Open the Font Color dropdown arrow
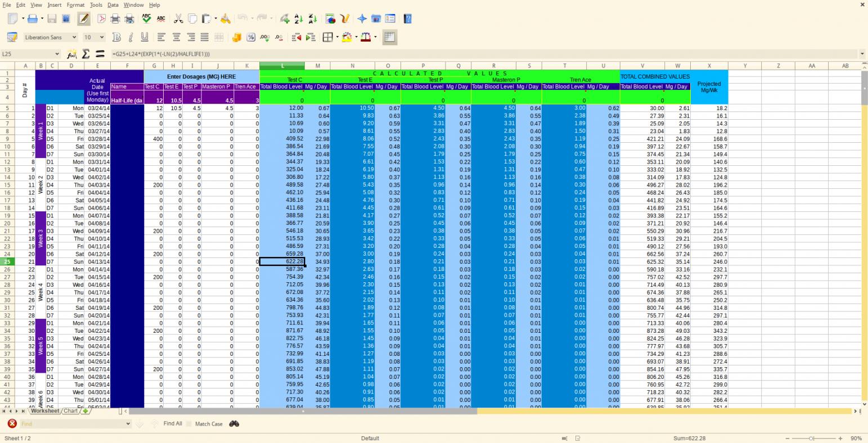The height and width of the screenshot is (443, 868). (x=376, y=37)
